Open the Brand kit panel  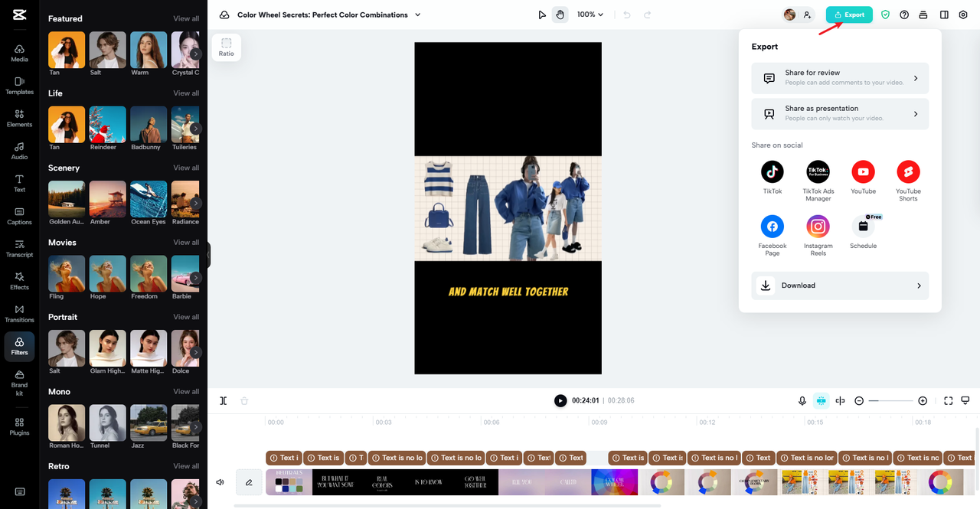[19, 383]
